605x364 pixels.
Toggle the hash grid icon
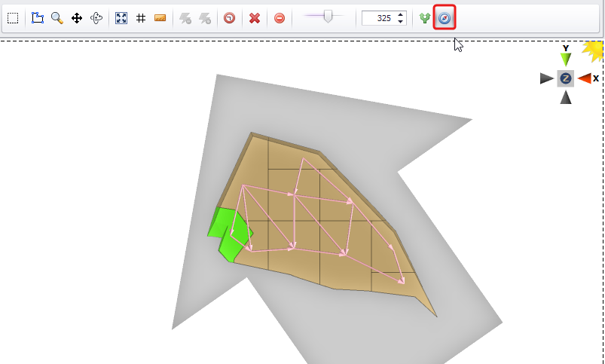(141, 18)
